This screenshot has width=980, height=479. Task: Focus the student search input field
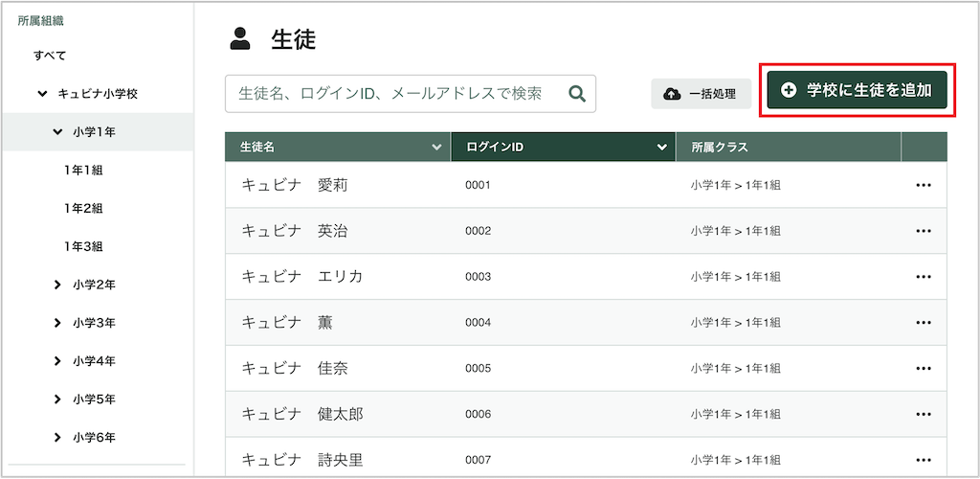click(x=410, y=94)
